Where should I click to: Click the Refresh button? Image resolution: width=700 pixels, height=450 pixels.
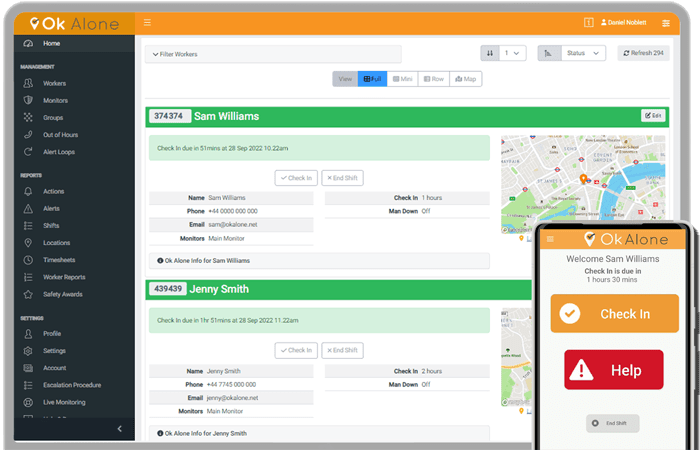643,53
